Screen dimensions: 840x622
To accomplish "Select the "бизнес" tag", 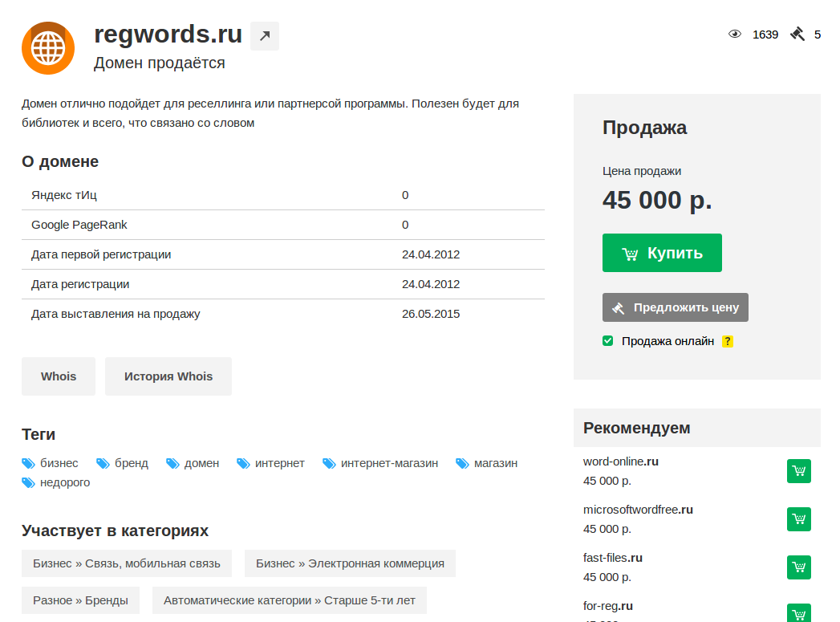I will 59,463.
